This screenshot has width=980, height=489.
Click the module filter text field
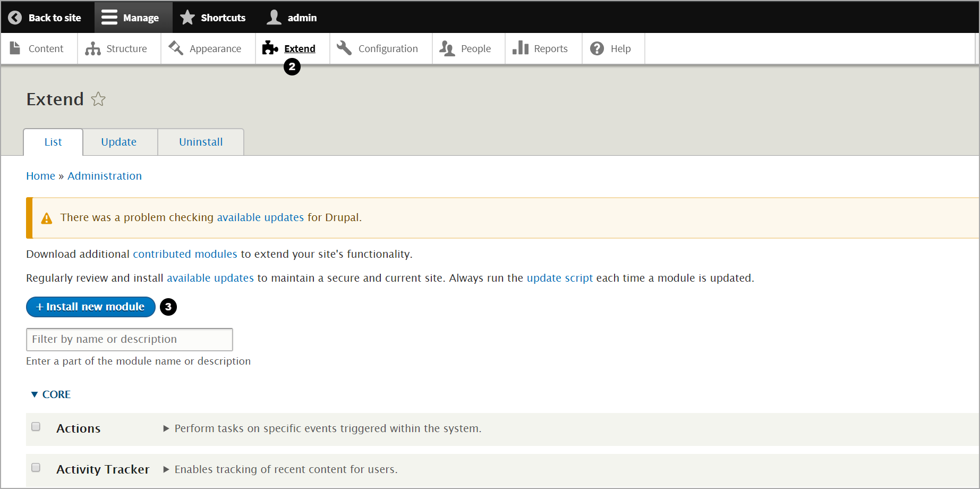(x=130, y=340)
